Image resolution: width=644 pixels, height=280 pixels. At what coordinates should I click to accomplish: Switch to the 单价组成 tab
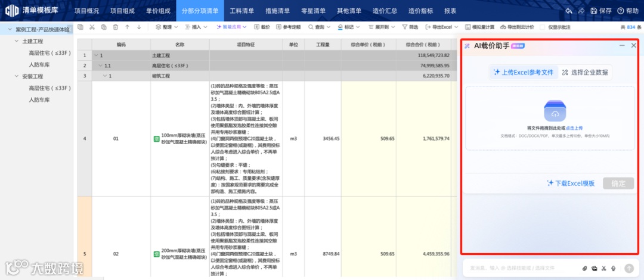point(158,11)
